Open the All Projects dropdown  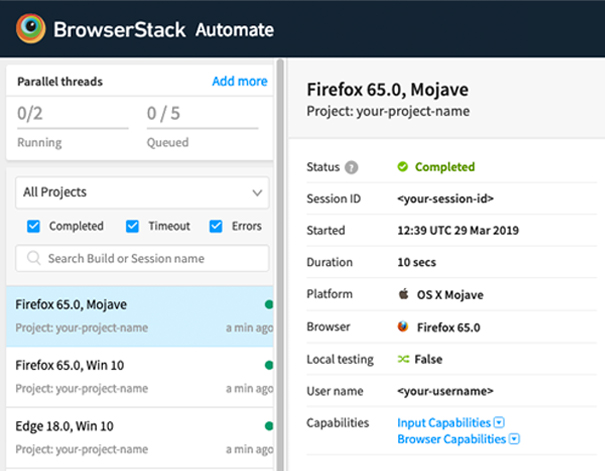[142, 192]
